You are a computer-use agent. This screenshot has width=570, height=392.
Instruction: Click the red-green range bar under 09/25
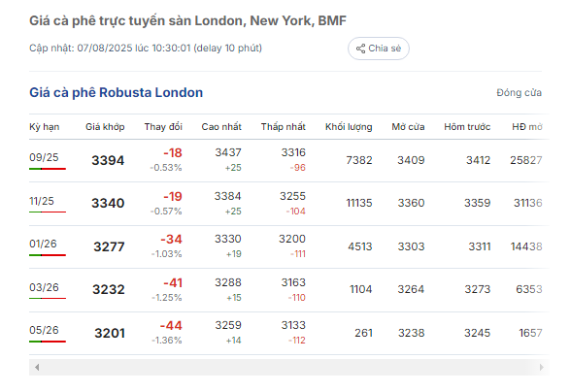[48, 169]
